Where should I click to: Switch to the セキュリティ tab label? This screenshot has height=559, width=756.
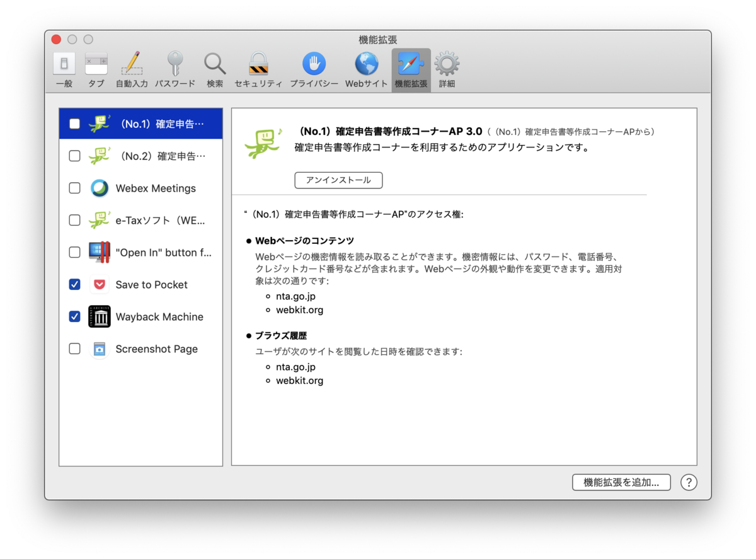pos(258,84)
